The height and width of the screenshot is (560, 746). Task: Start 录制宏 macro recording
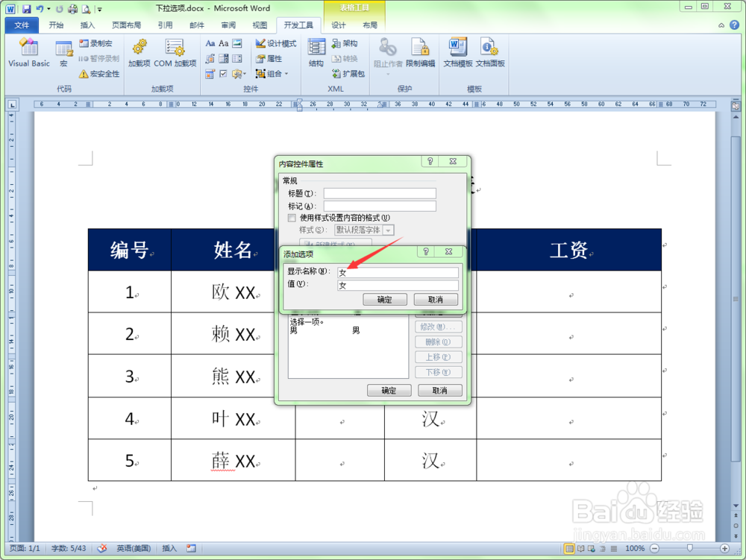pyautogui.click(x=95, y=43)
